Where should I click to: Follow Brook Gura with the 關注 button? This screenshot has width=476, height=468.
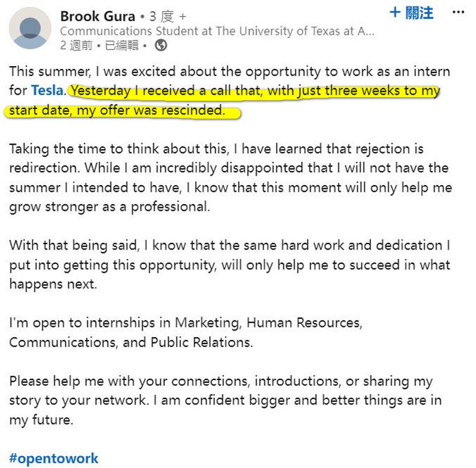[x=412, y=13]
